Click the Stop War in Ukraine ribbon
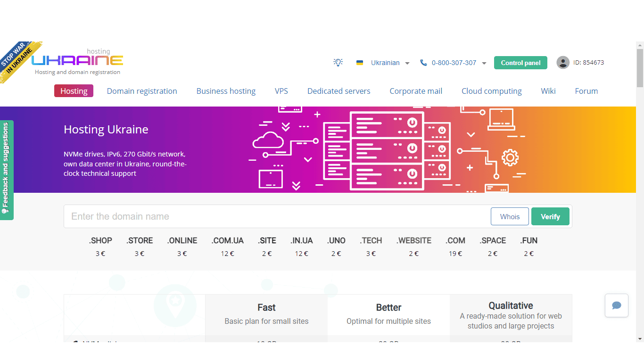The height and width of the screenshot is (362, 644). coord(19,60)
